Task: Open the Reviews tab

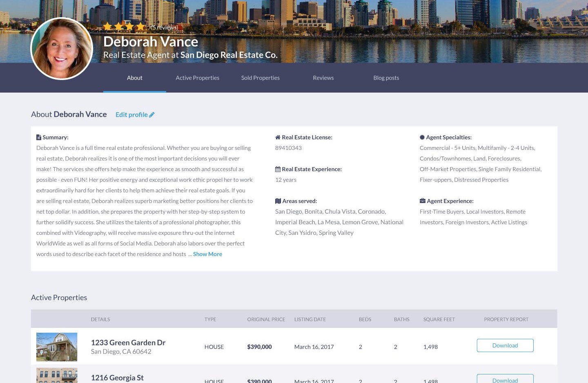Action: (x=323, y=78)
